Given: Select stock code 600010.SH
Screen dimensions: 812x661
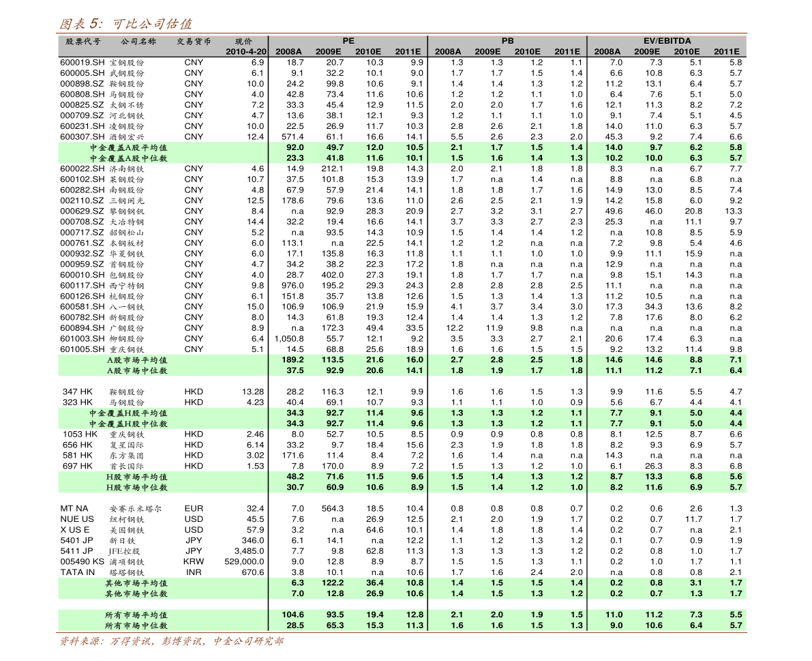Looking at the screenshot, I should (x=82, y=275).
